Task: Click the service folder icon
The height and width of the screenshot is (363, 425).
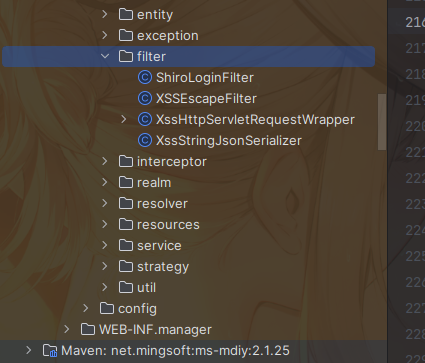Action: (x=126, y=245)
